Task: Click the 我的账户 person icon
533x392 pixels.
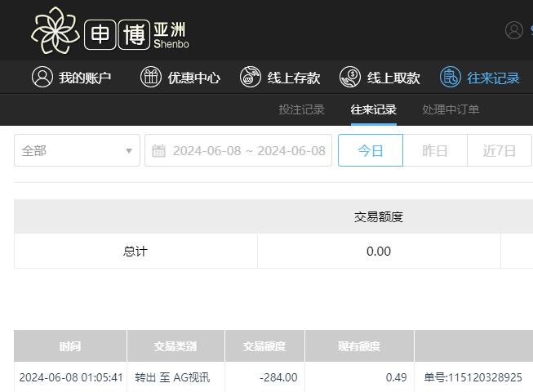Action: [42, 77]
